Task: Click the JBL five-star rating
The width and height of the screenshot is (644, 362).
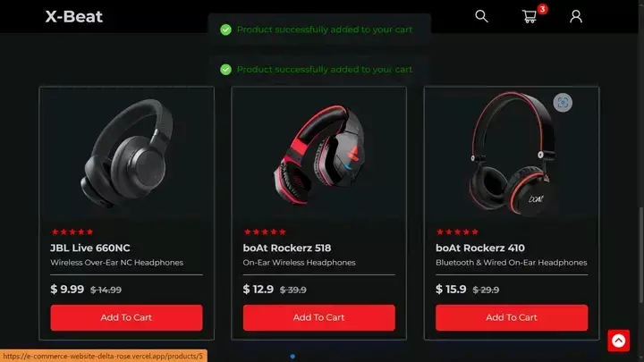Action: pos(72,232)
